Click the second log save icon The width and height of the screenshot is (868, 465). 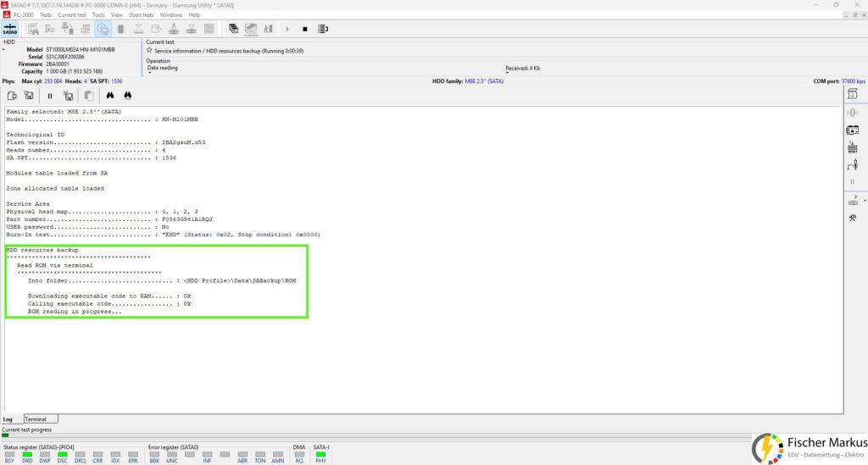point(29,96)
